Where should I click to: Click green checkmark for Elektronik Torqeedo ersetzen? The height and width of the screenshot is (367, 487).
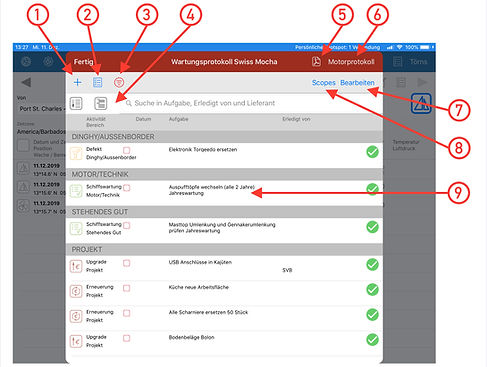coord(372,152)
